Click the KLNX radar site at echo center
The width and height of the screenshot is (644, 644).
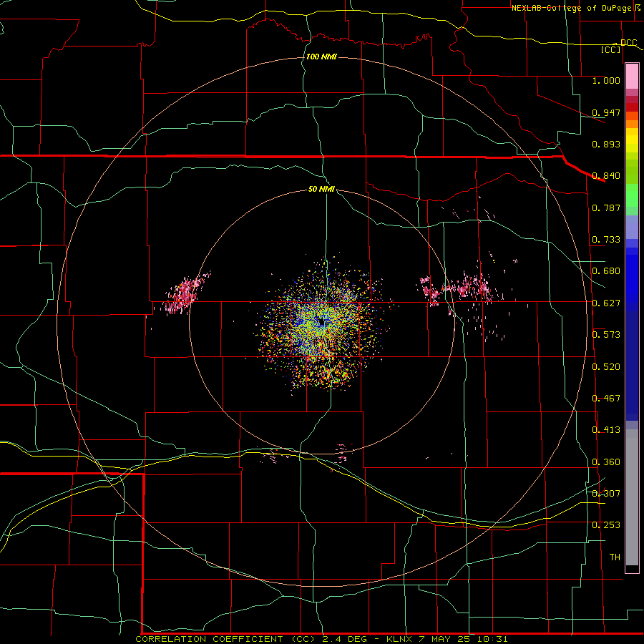[x=323, y=323]
